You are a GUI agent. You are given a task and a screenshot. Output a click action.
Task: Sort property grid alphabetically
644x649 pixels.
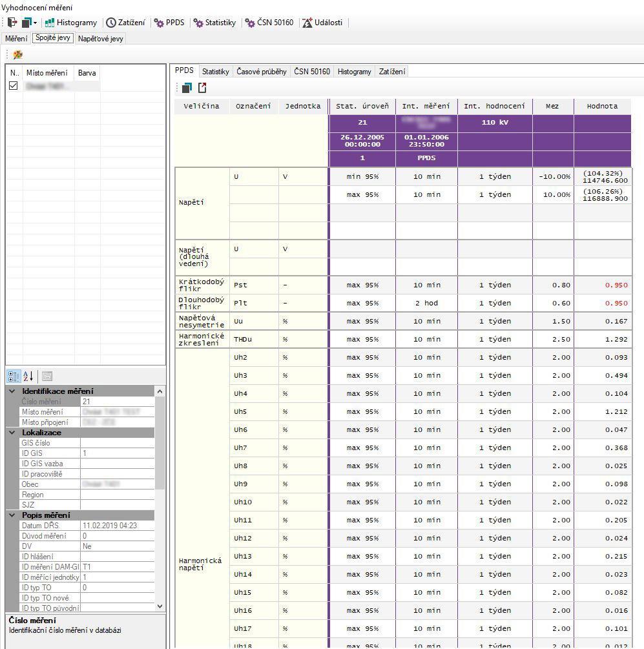tap(28, 376)
